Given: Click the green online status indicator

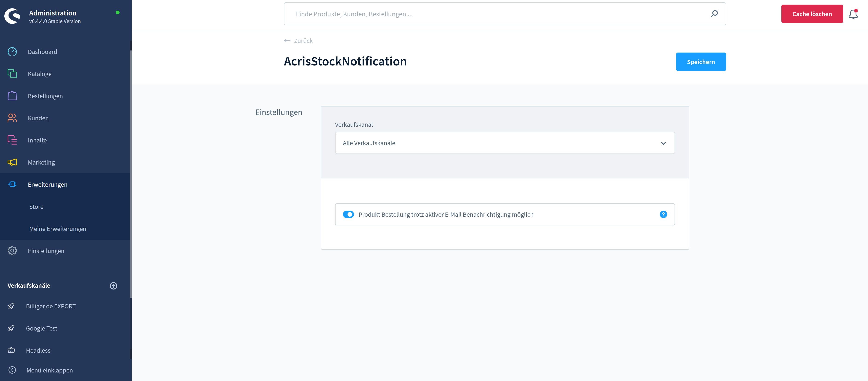Looking at the screenshot, I should 118,12.
